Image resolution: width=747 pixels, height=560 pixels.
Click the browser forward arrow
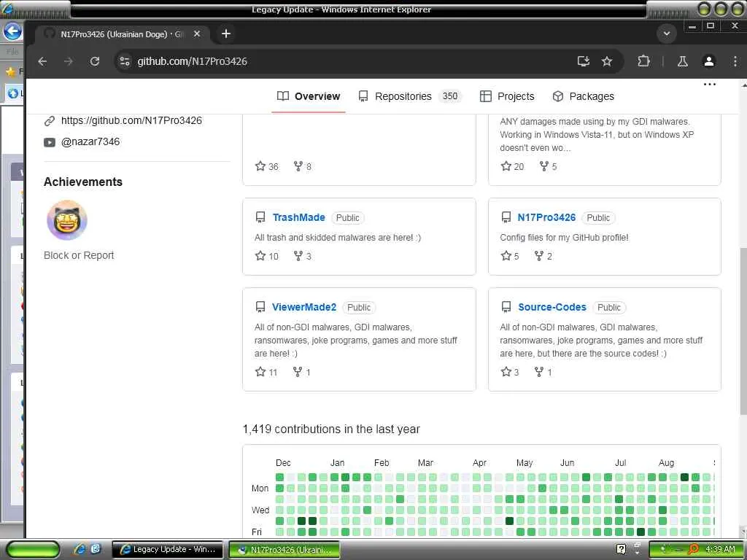click(69, 61)
